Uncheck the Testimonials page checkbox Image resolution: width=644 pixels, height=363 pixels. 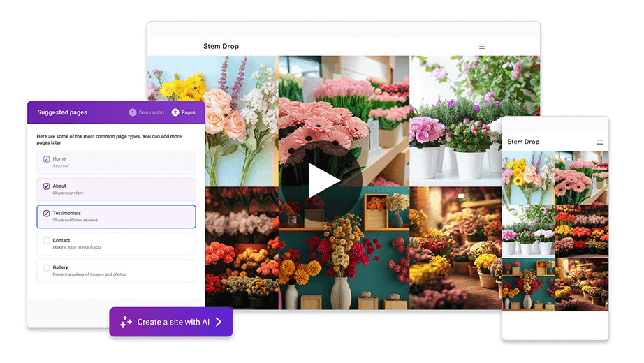(x=47, y=214)
